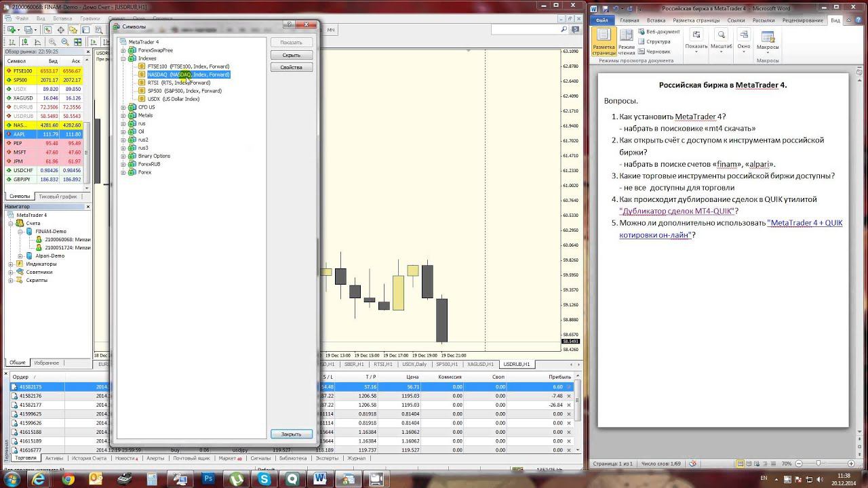Collapse the Indexes group in Symbols tree
The height and width of the screenshot is (488, 868).
coord(123,58)
